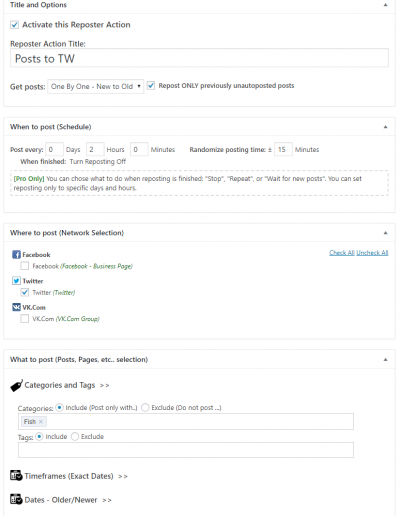Select Exclude radio for Tags
400x516 pixels.
click(75, 436)
